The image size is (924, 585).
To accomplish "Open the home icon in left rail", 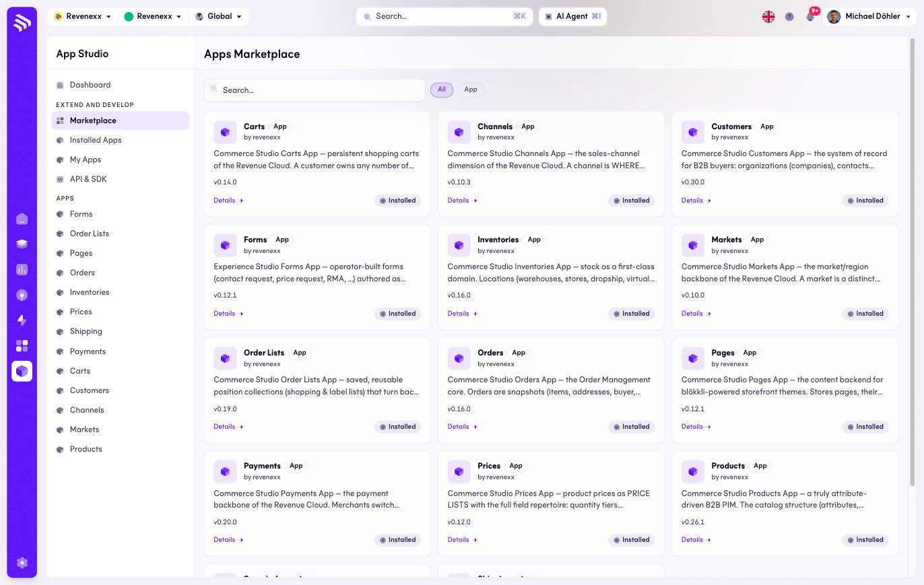I will click(x=22, y=219).
